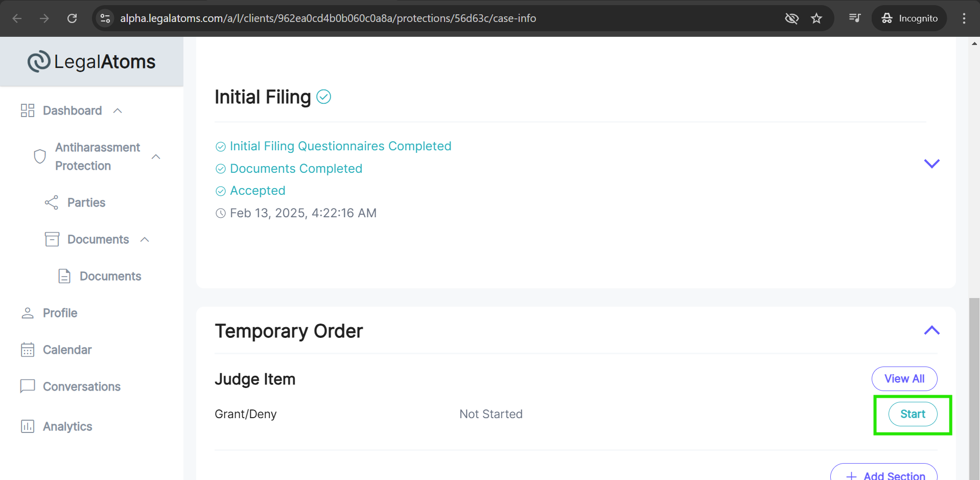Open Conversations in sidebar
Screen dimensions: 980x480
click(82, 386)
